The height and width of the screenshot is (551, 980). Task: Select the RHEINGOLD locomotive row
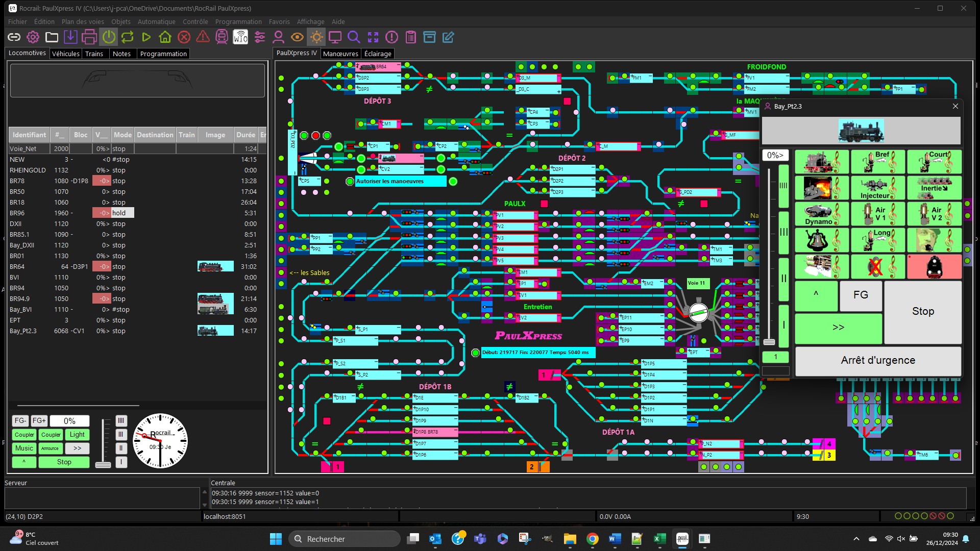coord(137,170)
